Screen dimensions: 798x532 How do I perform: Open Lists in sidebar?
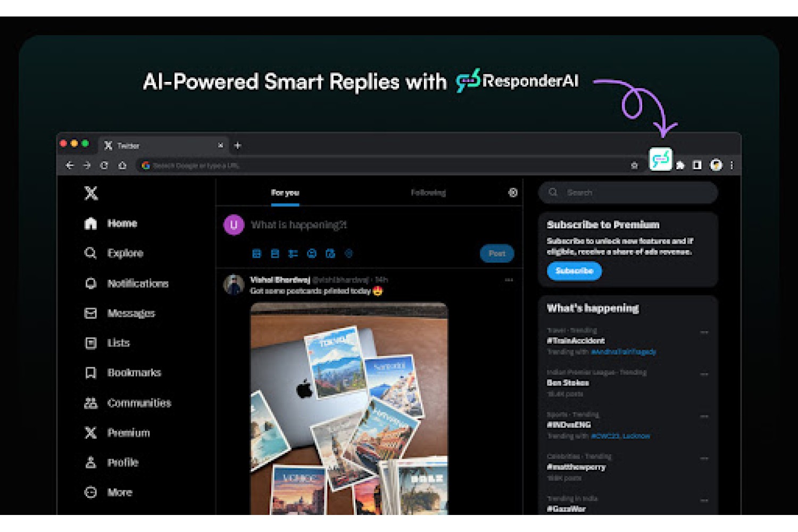107,343
